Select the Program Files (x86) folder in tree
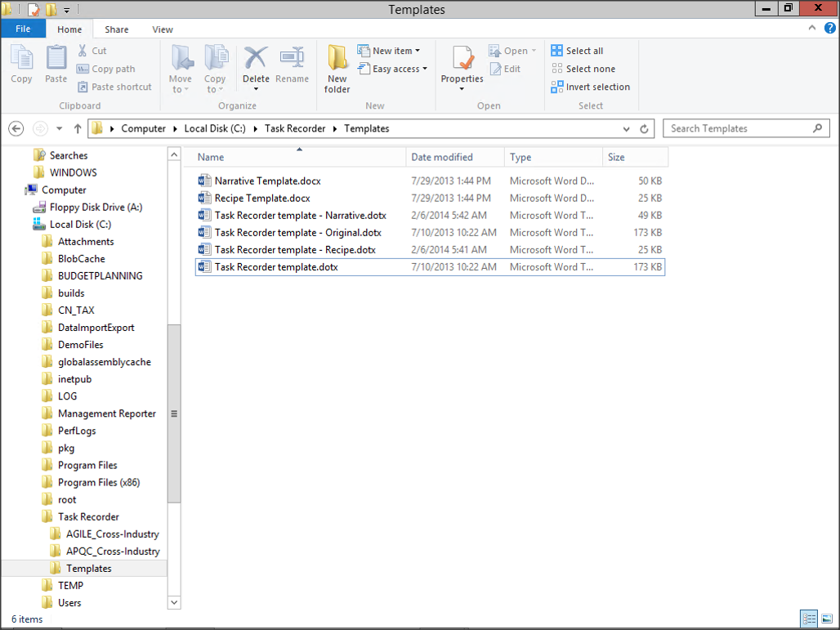This screenshot has width=840, height=630. click(99, 482)
